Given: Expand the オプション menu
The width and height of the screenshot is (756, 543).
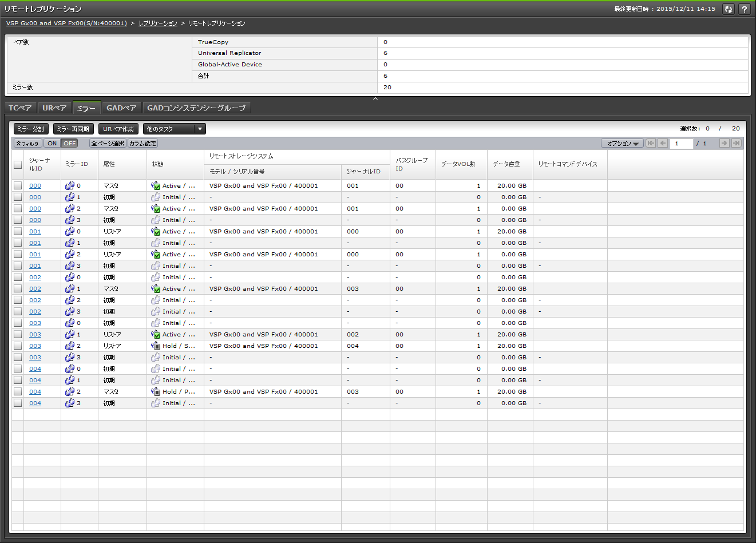Looking at the screenshot, I should (622, 144).
